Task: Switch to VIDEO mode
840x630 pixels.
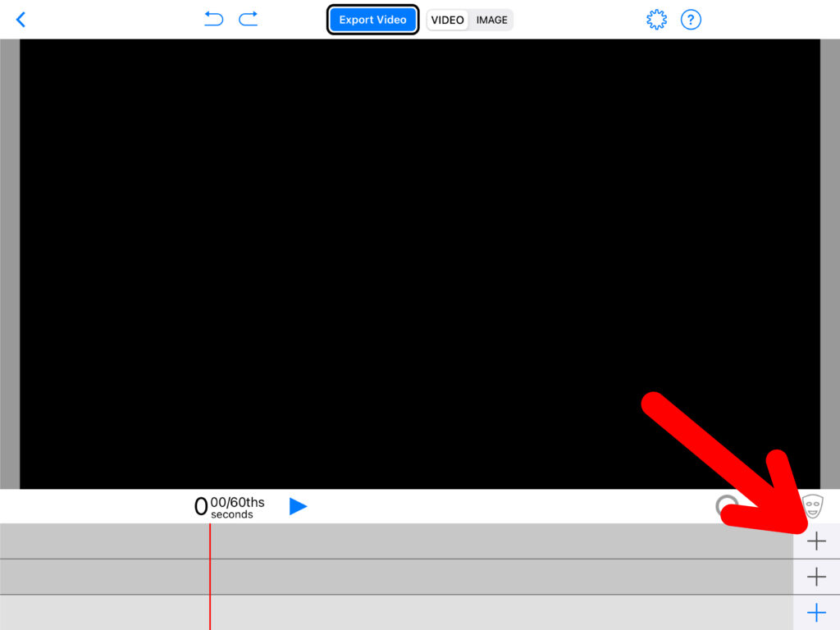Action: point(448,20)
